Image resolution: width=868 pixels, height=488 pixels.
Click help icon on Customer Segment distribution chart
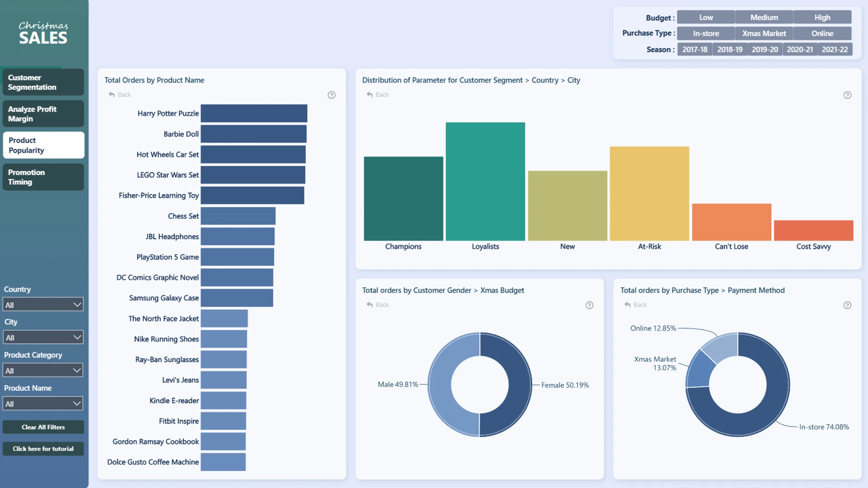click(847, 95)
